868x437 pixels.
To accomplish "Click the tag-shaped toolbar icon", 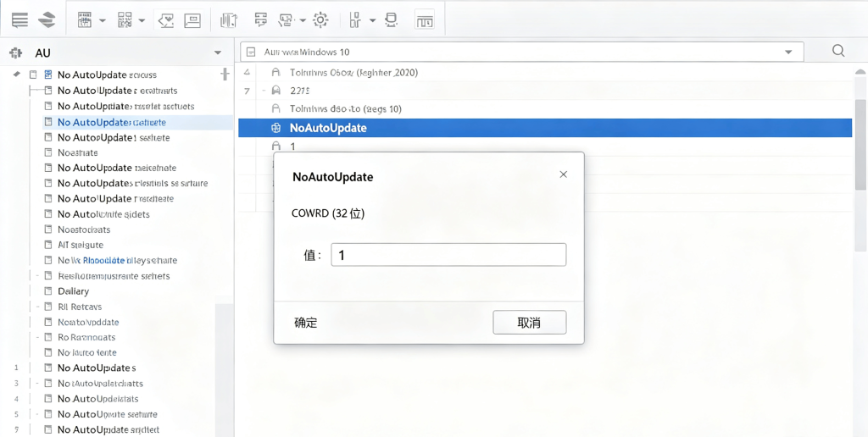I will pos(167,21).
